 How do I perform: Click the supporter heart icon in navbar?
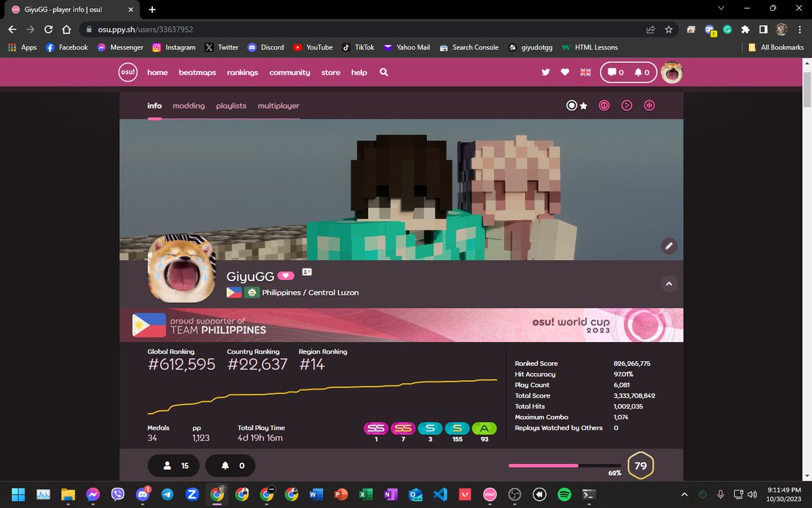pos(565,72)
